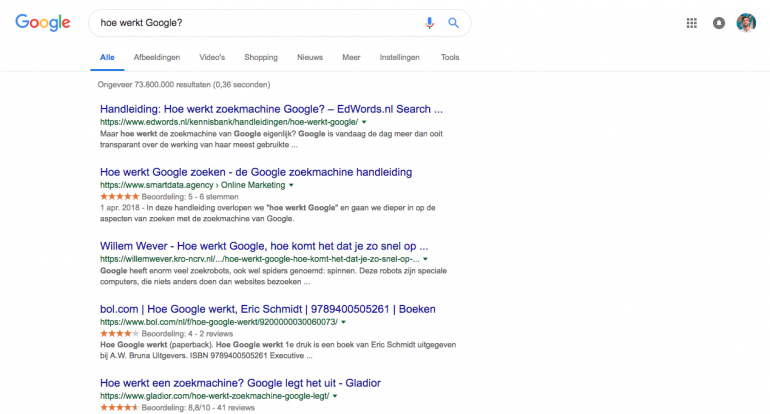Click the snippet 'Hoe Google werkt (paperback)'
The height and width of the screenshot is (414, 770).
click(278, 350)
